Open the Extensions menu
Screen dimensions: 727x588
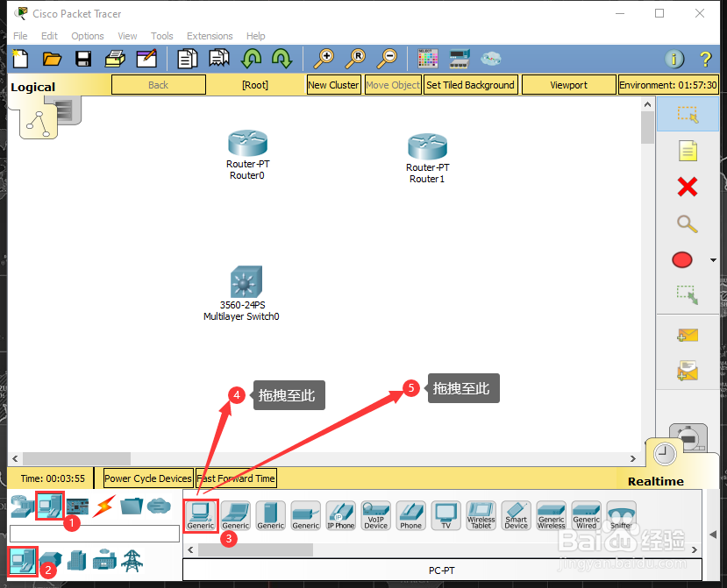[x=210, y=36]
